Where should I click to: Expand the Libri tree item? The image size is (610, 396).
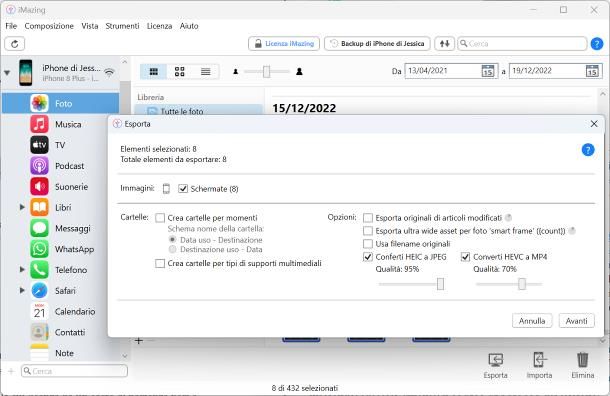coord(22,207)
